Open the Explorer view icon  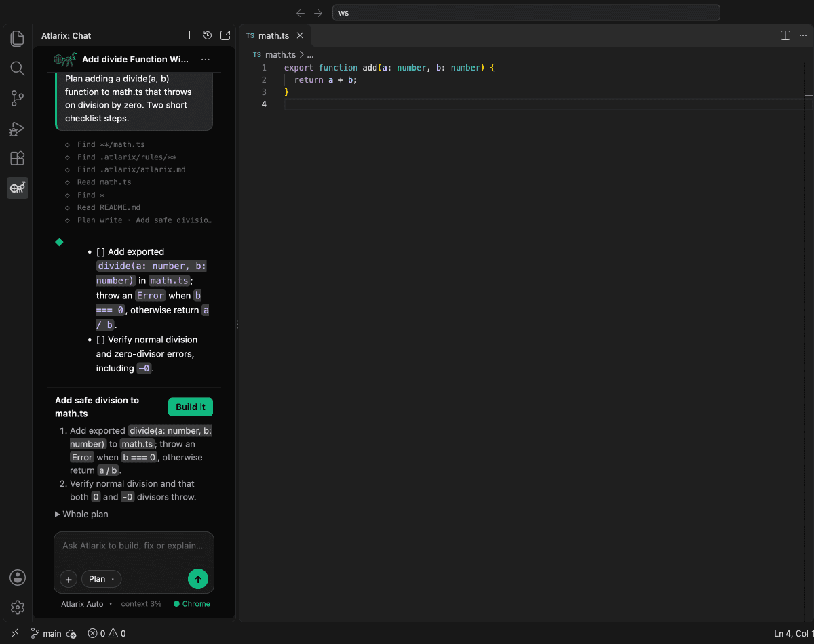18,38
